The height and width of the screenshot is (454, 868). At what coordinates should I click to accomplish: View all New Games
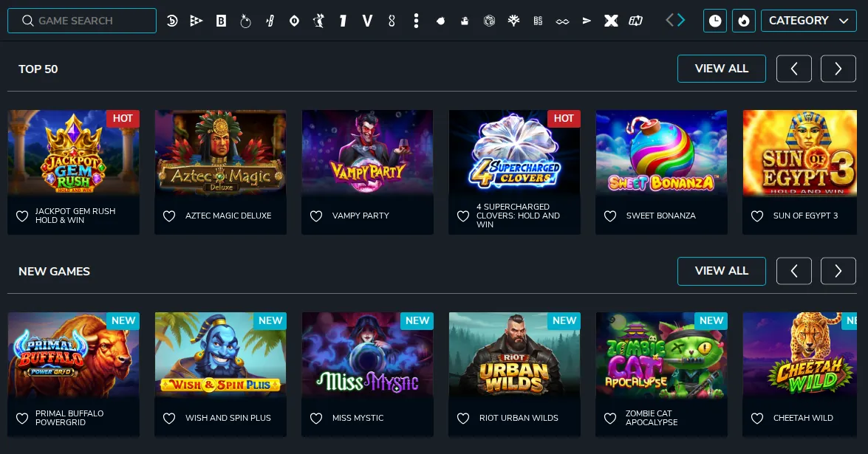(x=722, y=271)
